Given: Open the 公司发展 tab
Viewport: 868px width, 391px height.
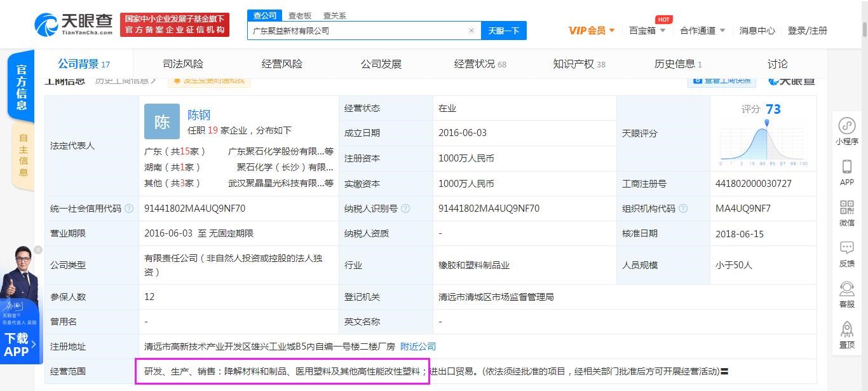Looking at the screenshot, I should pos(381,64).
